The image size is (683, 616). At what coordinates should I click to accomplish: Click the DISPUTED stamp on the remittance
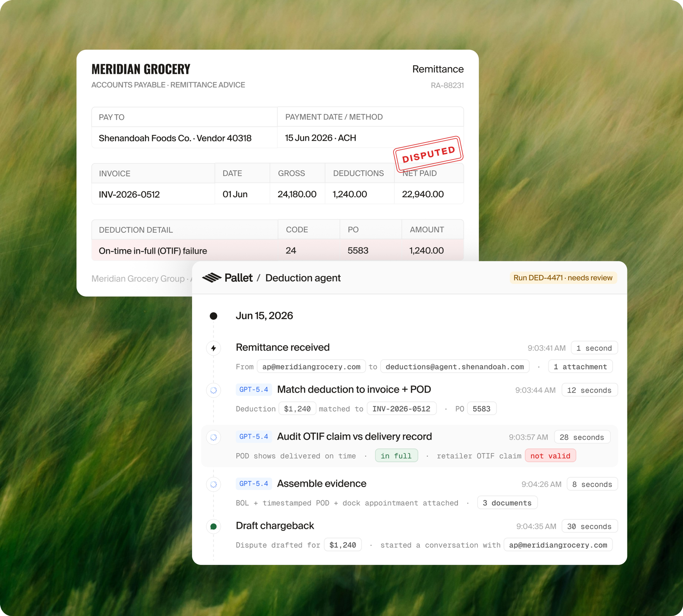coord(428,154)
